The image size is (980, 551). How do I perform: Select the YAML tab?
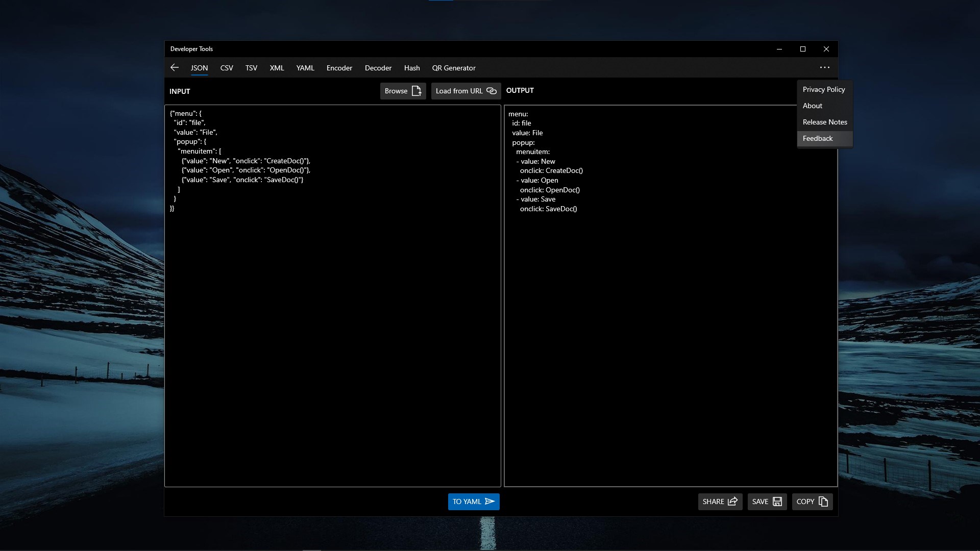pos(305,68)
